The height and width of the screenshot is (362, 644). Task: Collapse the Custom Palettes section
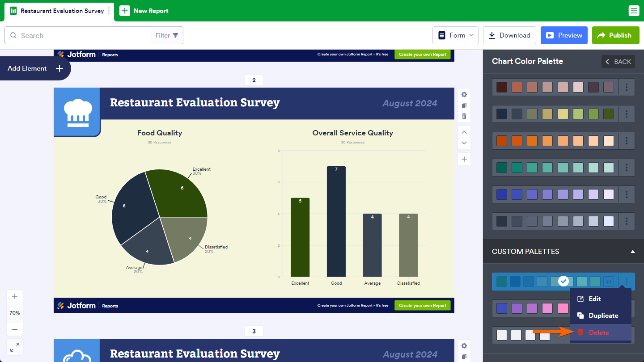pos(632,252)
